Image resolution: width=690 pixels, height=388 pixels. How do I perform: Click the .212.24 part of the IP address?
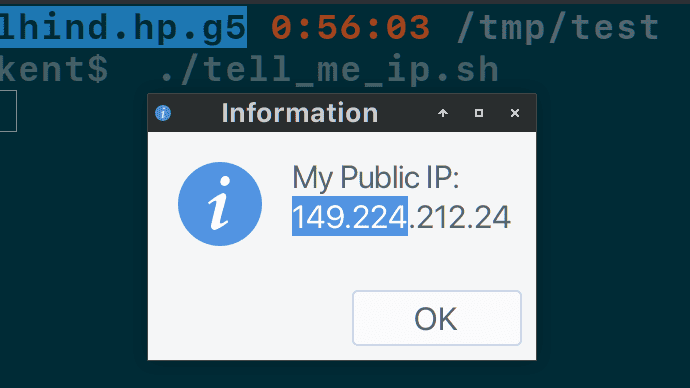pyautogui.click(x=459, y=217)
